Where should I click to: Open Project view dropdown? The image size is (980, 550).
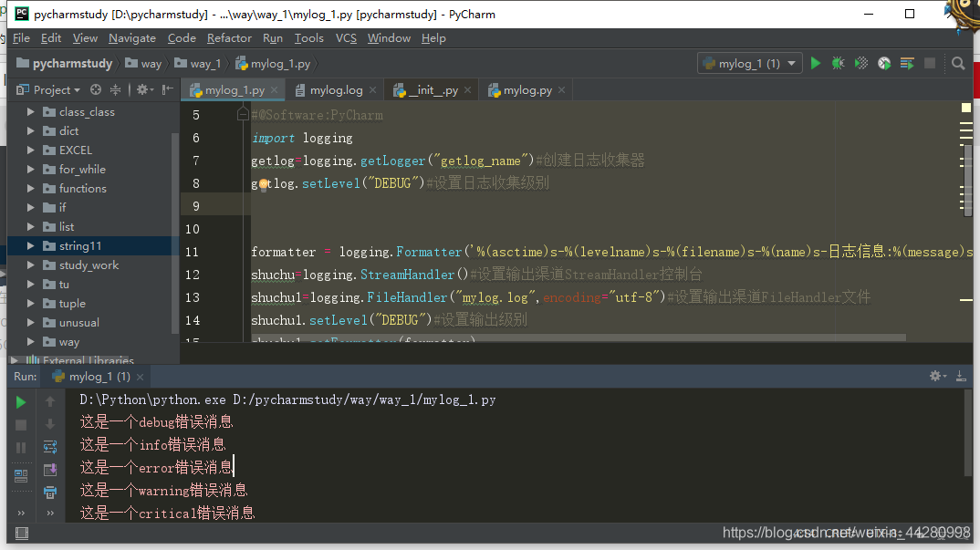48,90
